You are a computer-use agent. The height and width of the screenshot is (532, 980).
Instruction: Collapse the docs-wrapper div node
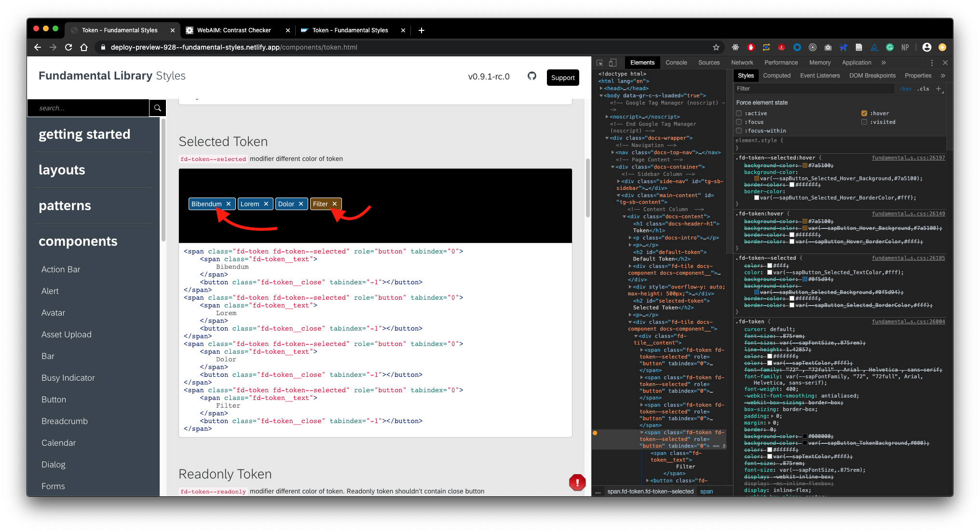607,138
